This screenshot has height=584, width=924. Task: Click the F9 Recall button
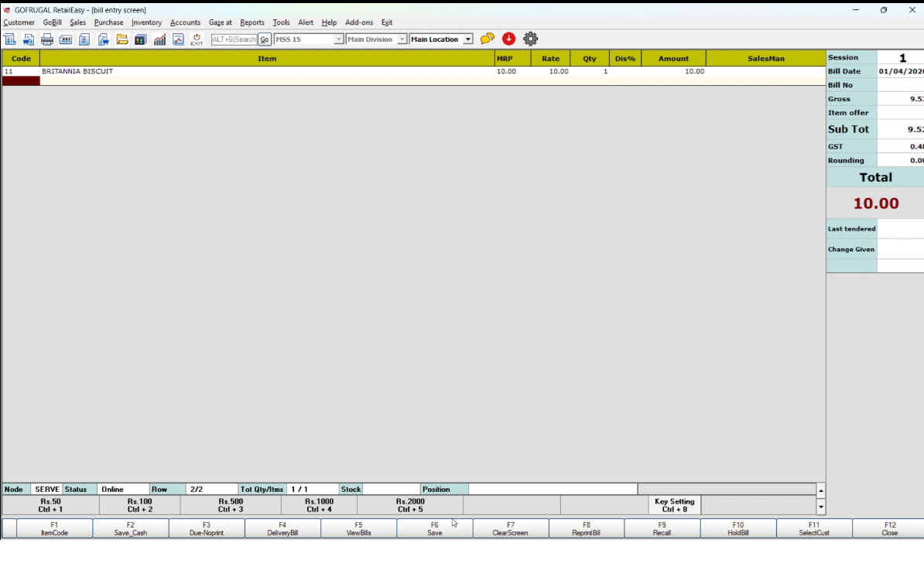(662, 528)
